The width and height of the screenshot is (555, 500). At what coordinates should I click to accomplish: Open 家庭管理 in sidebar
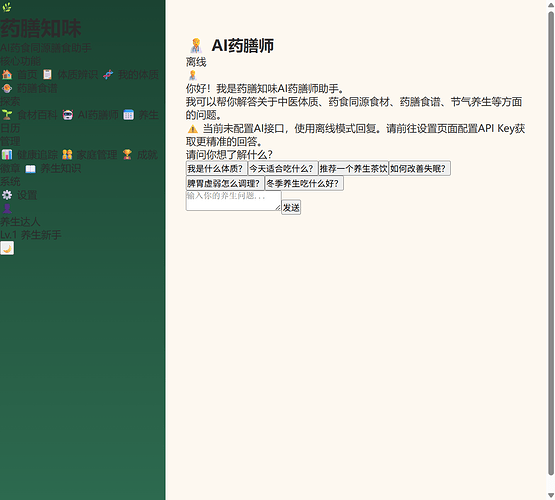[x=97, y=155]
